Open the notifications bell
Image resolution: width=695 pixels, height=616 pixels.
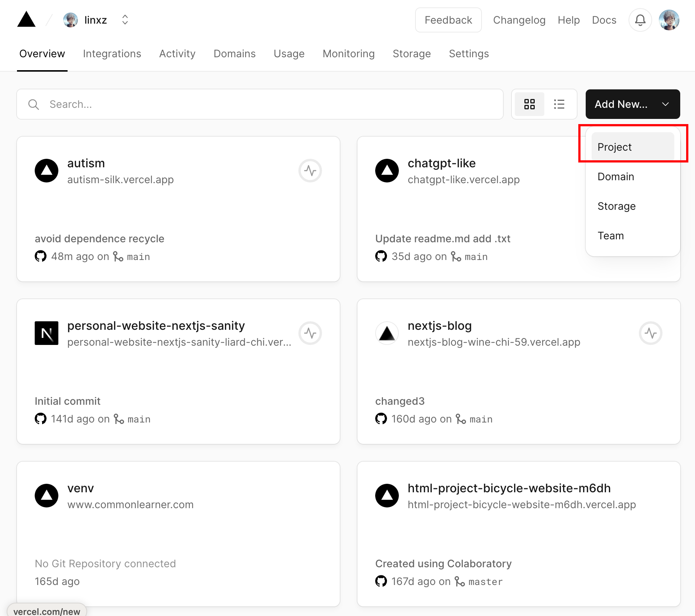coord(640,20)
